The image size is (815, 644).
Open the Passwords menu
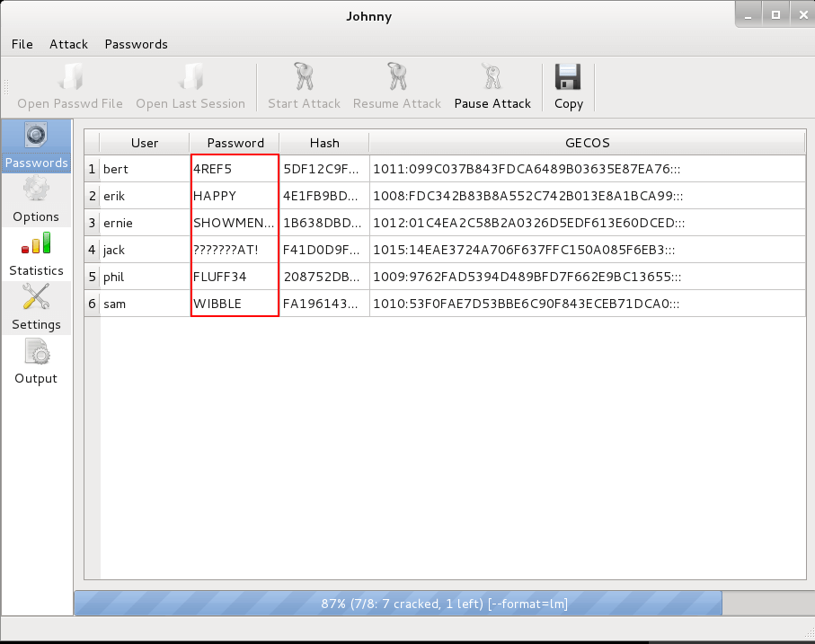coord(136,44)
